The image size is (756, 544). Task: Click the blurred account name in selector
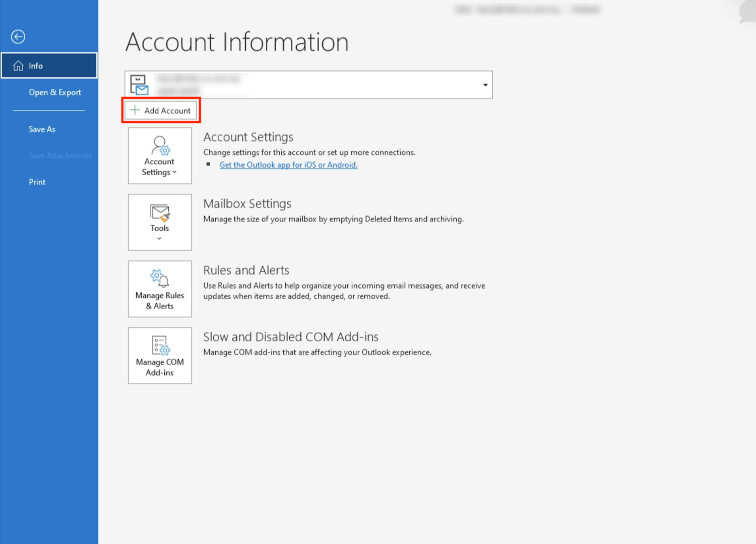pos(199,79)
